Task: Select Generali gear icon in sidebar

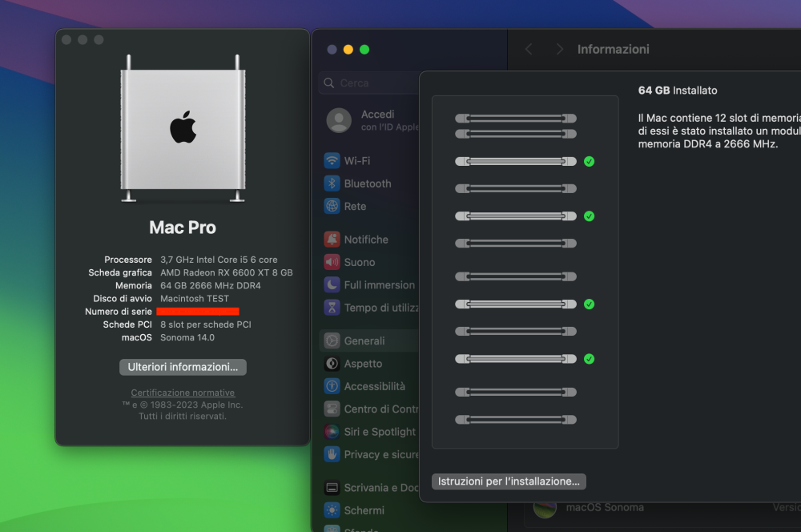Action: tap(332, 341)
